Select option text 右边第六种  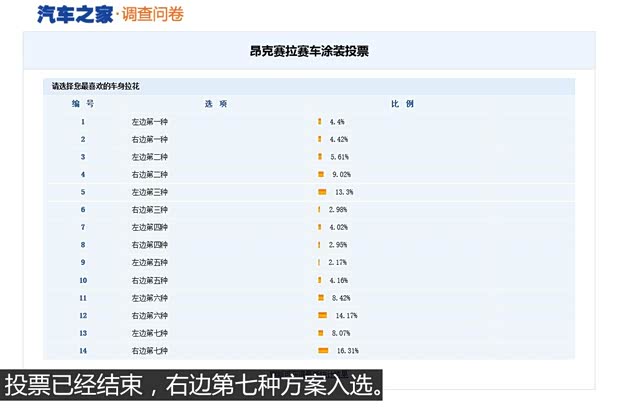coord(149,316)
